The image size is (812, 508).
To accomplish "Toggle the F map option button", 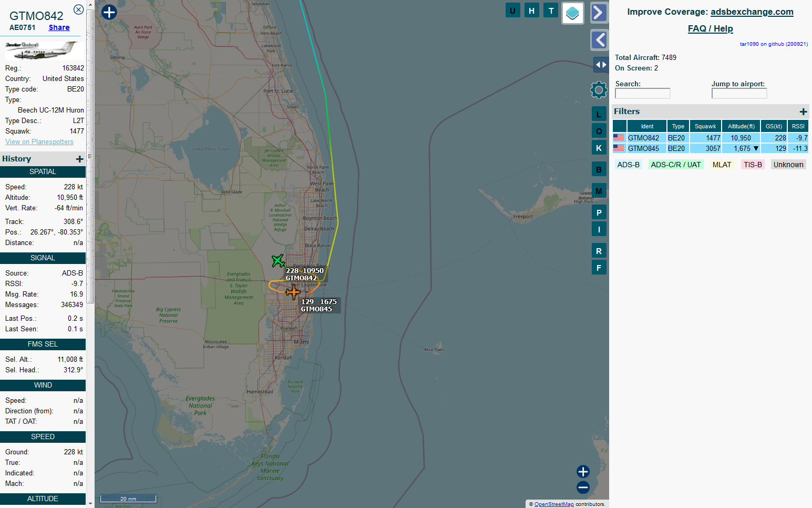I will point(599,268).
